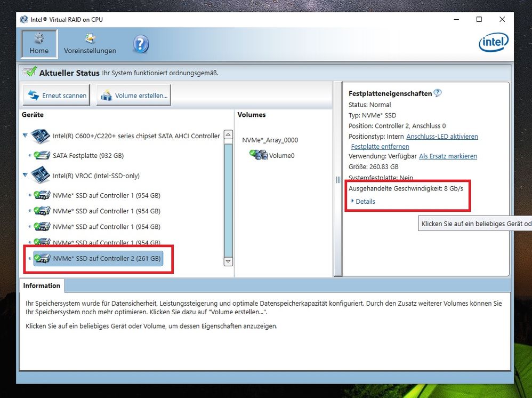The image size is (532, 398).
Task: Click Als Ersatz markieren link
Action: (x=448, y=156)
